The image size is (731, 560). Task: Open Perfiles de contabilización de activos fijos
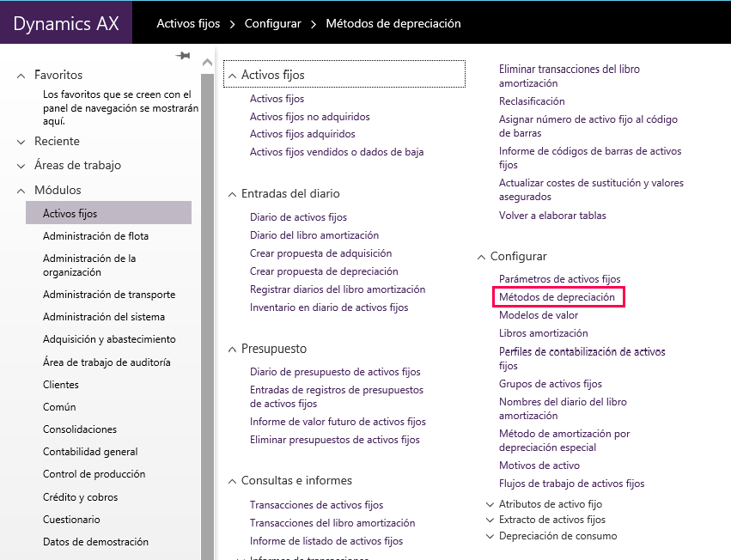582,358
